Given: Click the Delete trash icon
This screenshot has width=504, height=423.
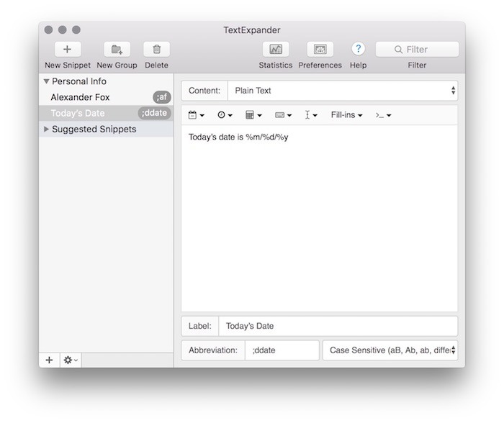Looking at the screenshot, I should [x=156, y=49].
